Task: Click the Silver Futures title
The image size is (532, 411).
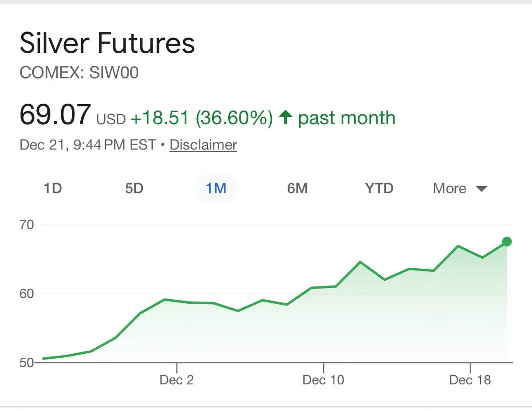Action: [x=107, y=43]
